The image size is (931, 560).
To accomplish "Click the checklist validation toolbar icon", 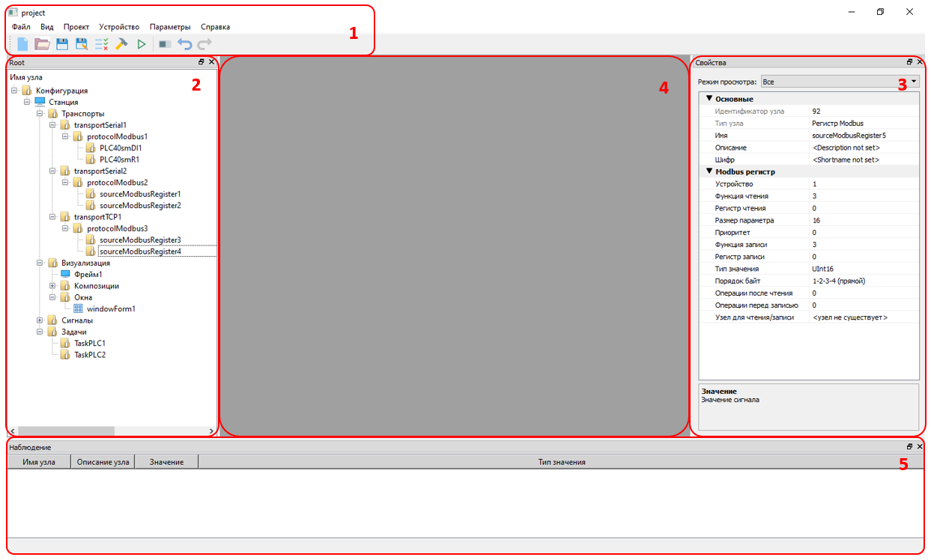I will pos(102,44).
